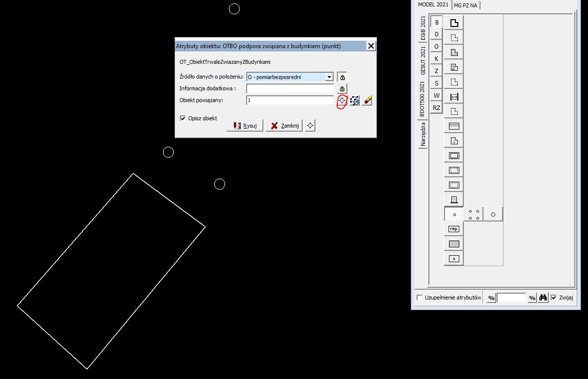The image size is (588, 379).
Task: Click the eraser icon next to Obiekt powiązany
Action: click(367, 100)
